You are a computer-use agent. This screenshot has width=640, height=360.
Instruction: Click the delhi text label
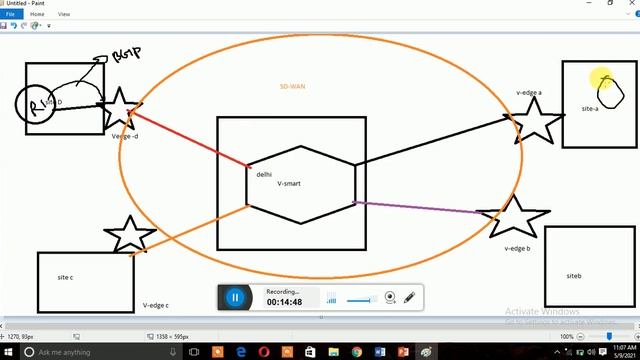[x=264, y=174]
